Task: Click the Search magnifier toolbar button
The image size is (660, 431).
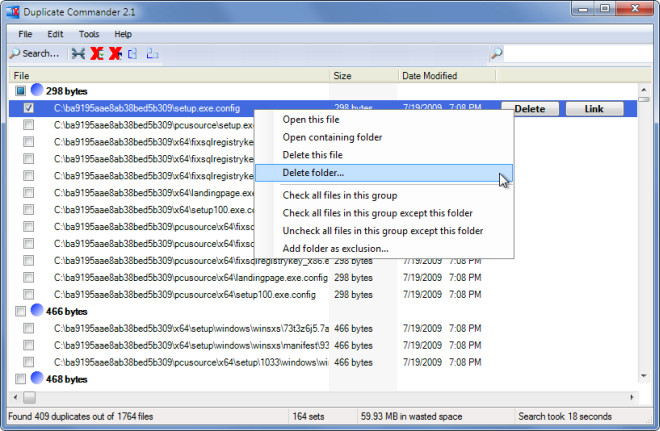Action: tap(35, 53)
